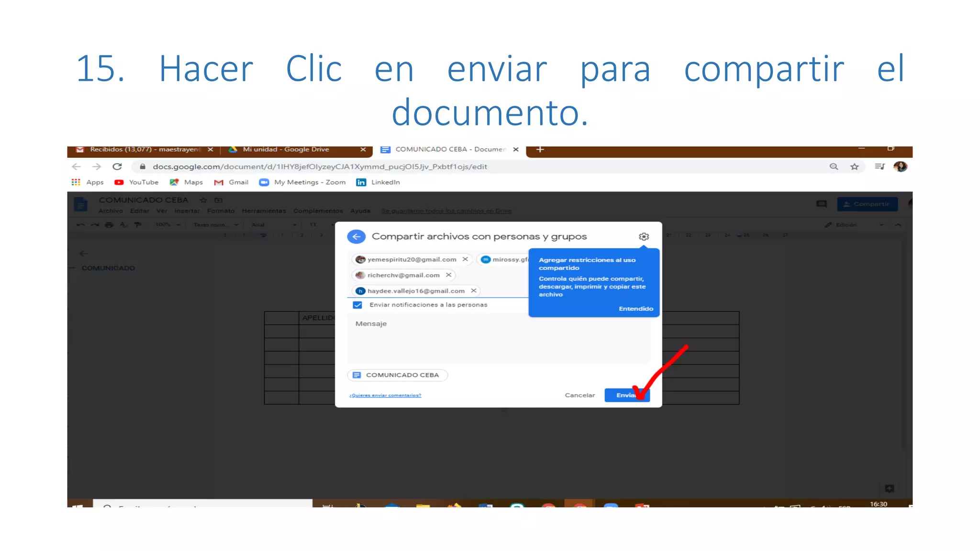This screenshot has height=551, width=980.
Task: Click the Compartir button in Docs header
Action: click(867, 204)
